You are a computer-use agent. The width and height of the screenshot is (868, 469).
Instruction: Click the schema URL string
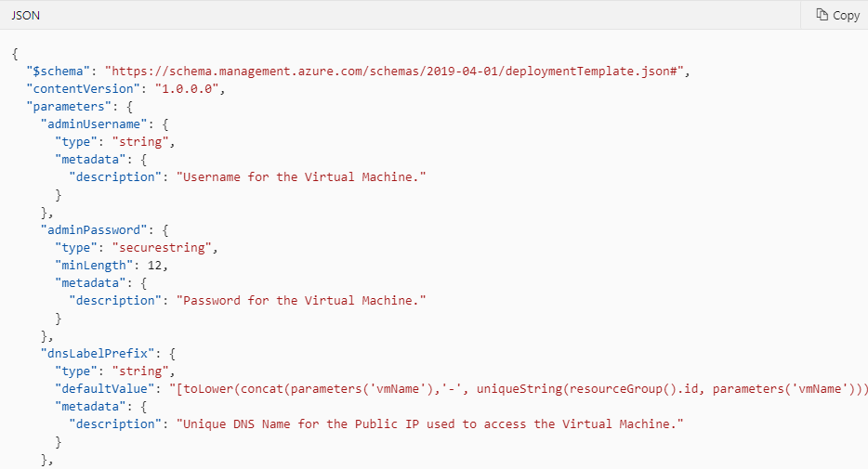coord(395,72)
